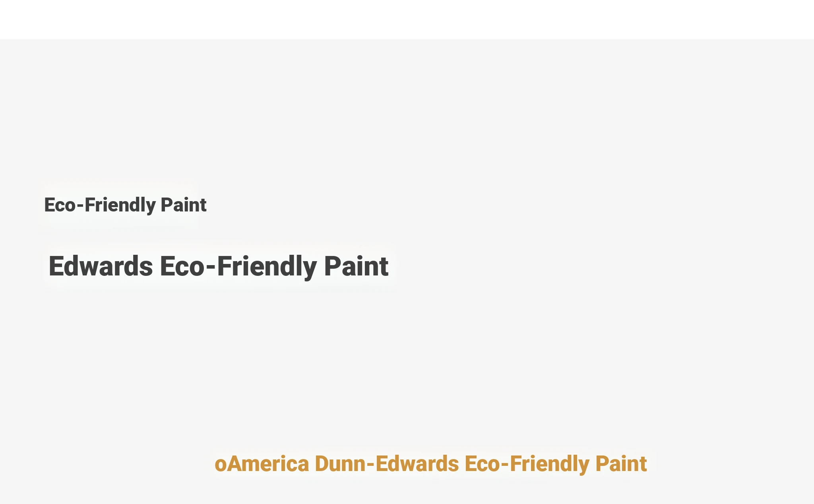Click 'Friendly' in the large dark heading

click(267, 266)
